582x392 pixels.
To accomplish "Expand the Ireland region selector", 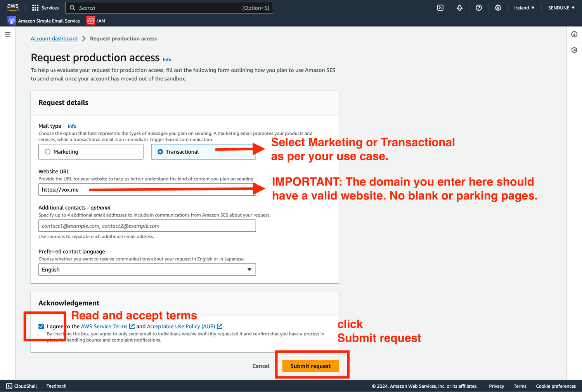I will coord(524,8).
